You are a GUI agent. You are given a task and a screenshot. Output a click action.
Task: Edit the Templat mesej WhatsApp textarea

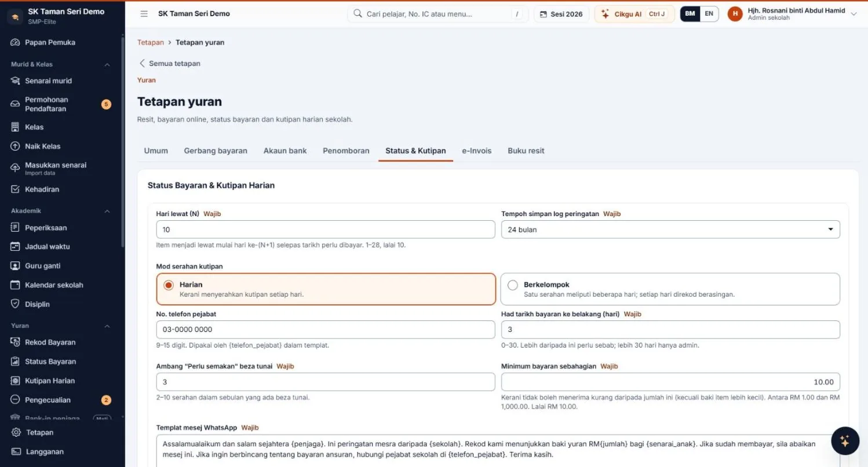coord(498,451)
